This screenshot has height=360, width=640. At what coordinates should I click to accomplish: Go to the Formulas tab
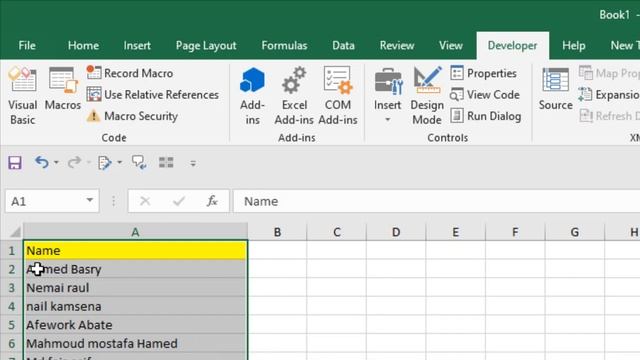284,45
